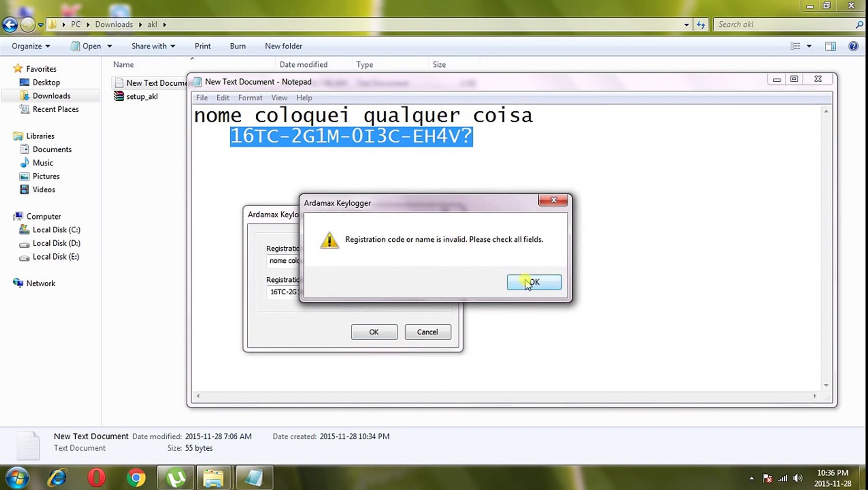Sort files by Name column

pos(123,64)
